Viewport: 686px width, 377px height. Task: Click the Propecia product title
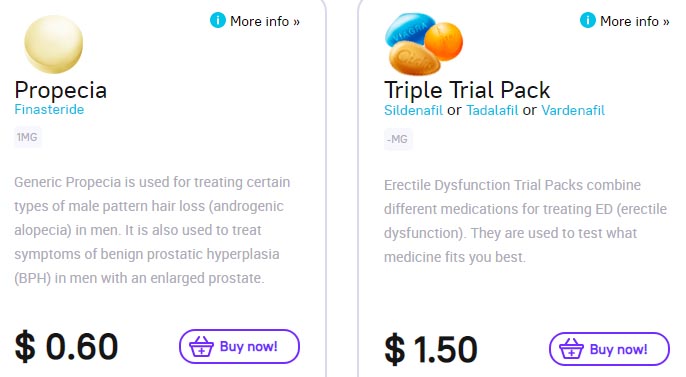point(60,91)
